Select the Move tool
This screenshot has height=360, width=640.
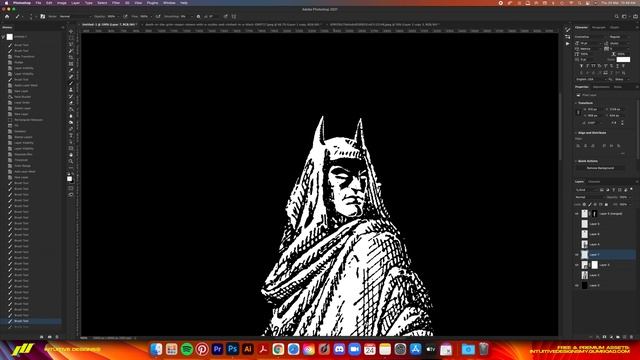pyautogui.click(x=71, y=31)
